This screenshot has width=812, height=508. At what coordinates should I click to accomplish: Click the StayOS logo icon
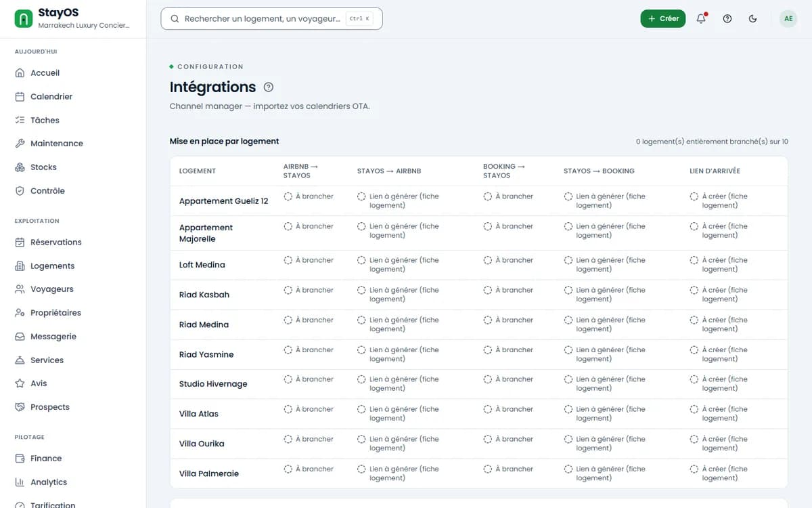point(24,19)
